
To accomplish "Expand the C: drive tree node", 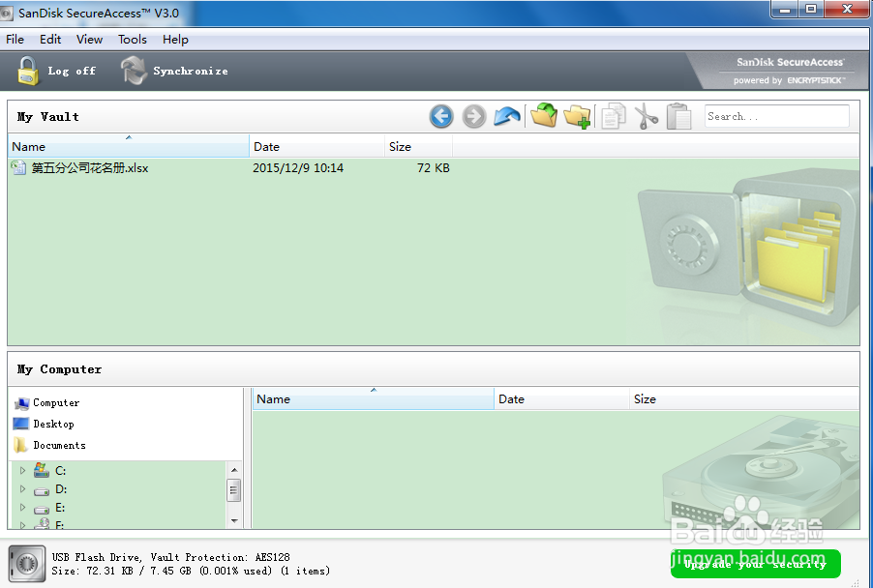I will click(x=22, y=471).
